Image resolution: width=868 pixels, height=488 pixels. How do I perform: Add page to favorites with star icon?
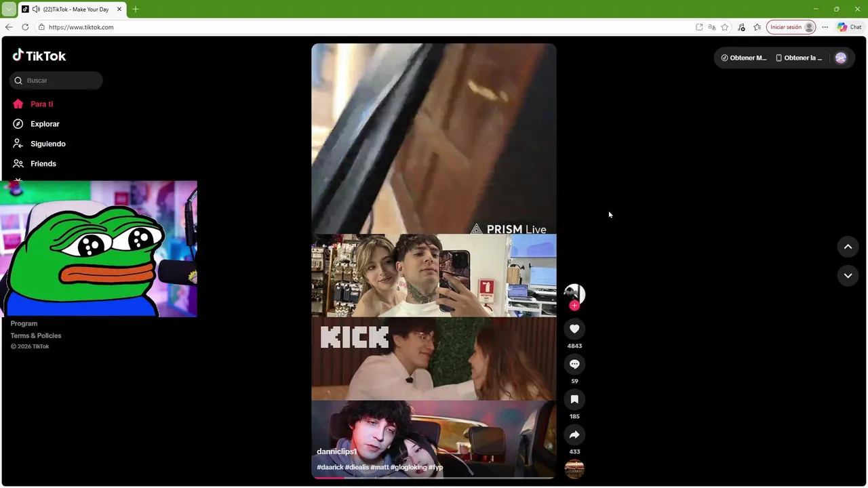[725, 27]
